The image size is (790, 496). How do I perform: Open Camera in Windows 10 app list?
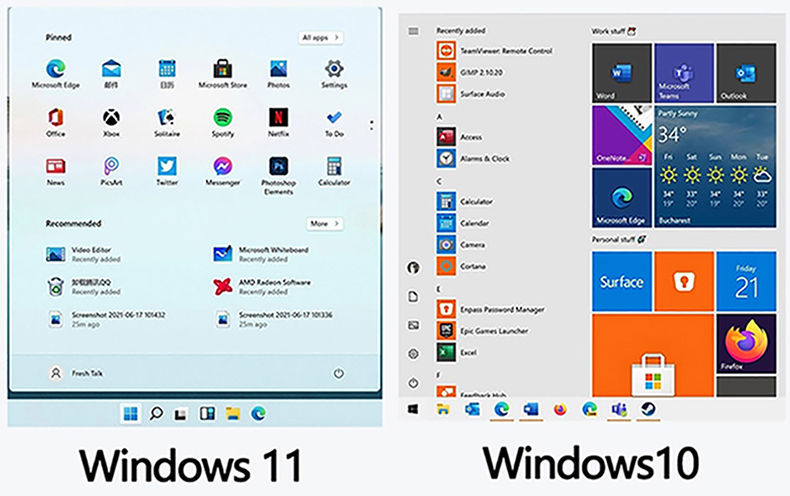tap(460, 244)
